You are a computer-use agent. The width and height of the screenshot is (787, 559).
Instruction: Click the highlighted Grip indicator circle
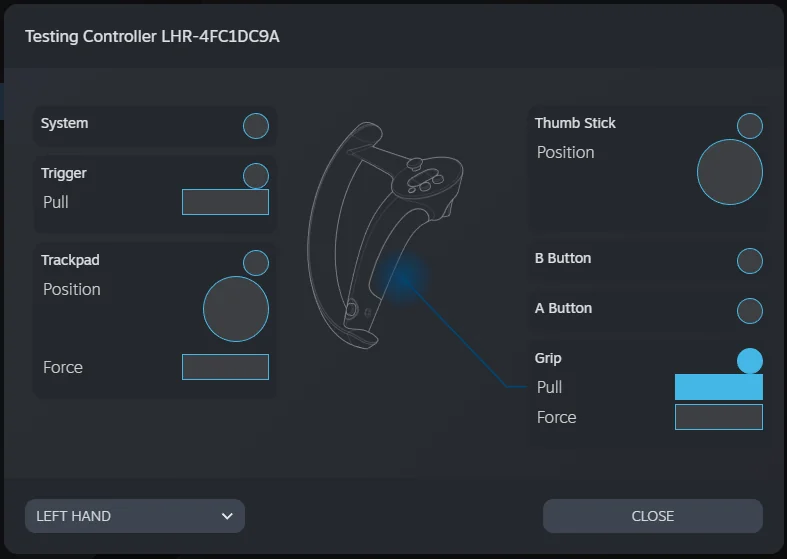click(x=750, y=361)
